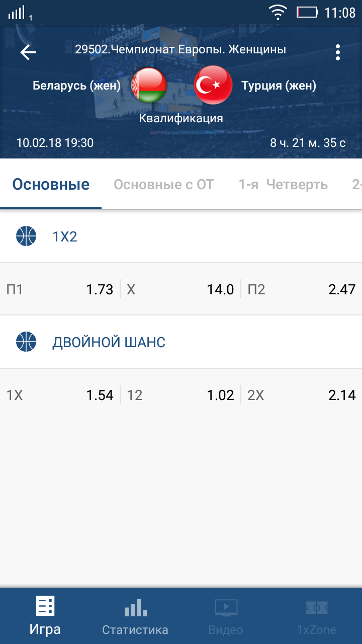Tap the basketball icon beside ДВОЙНОЙ ШАНС

(x=26, y=342)
